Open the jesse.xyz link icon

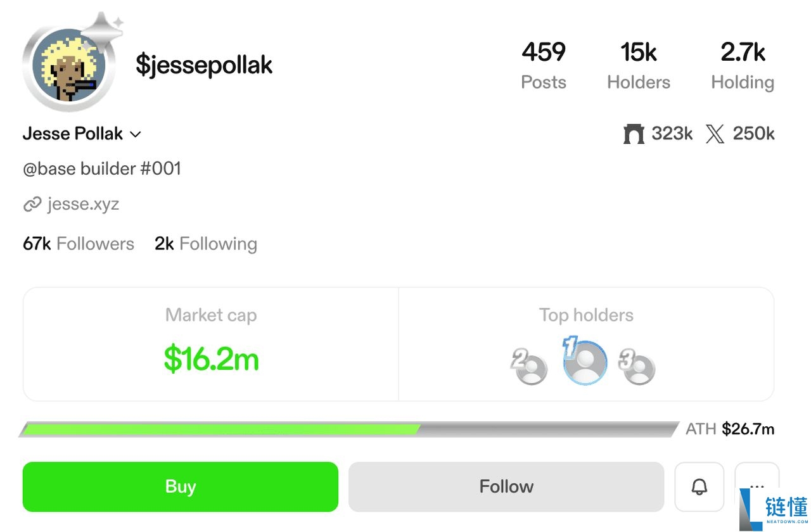coord(34,204)
